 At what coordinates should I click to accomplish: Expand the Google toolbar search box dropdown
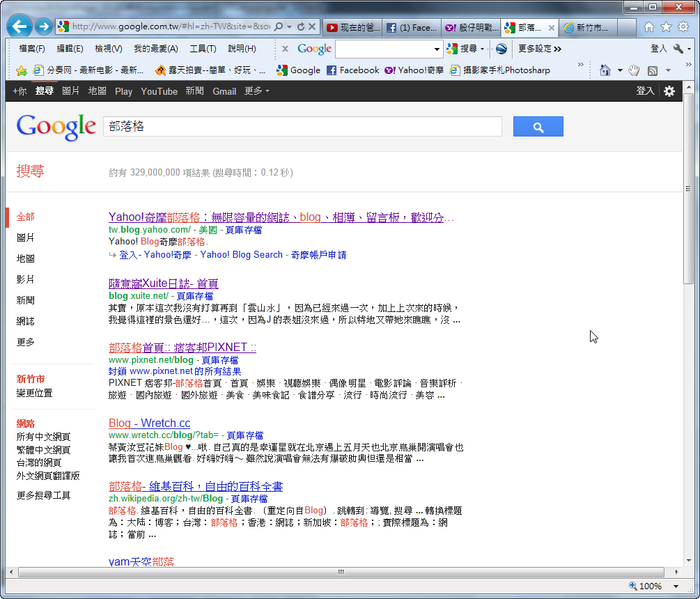(x=437, y=49)
